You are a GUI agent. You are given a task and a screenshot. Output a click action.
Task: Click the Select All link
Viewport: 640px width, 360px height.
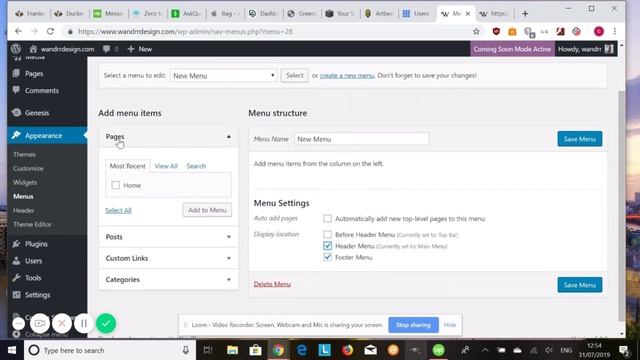pos(118,210)
